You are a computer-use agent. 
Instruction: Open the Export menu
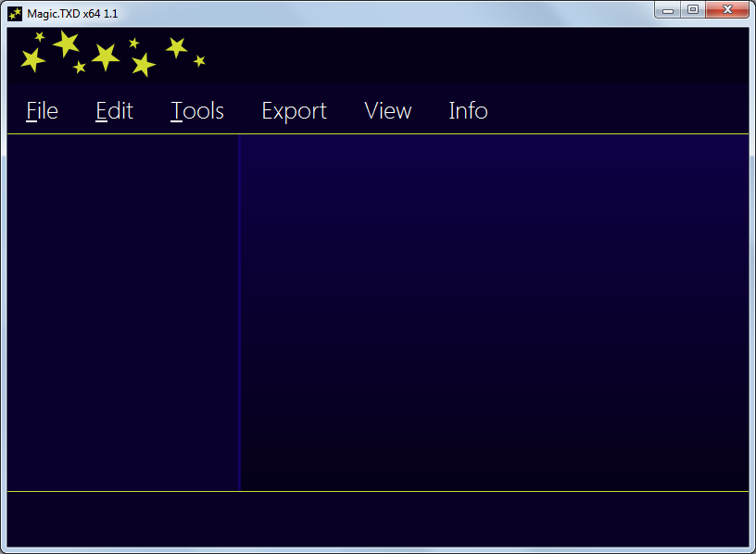tap(294, 111)
